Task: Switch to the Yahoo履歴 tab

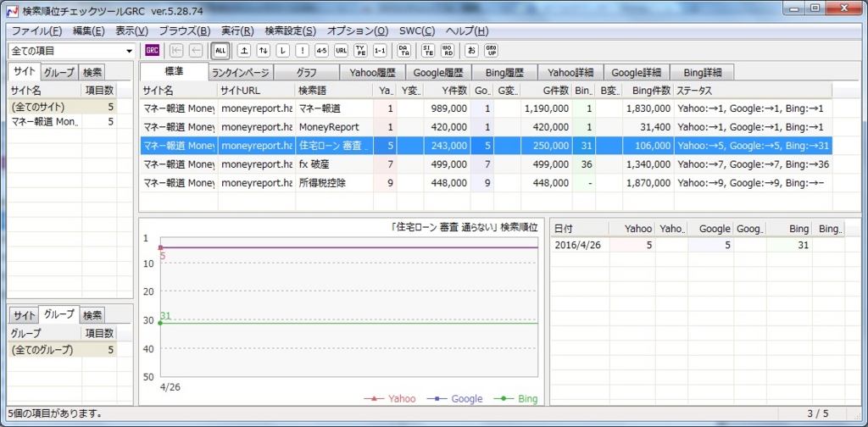Action: coord(372,73)
